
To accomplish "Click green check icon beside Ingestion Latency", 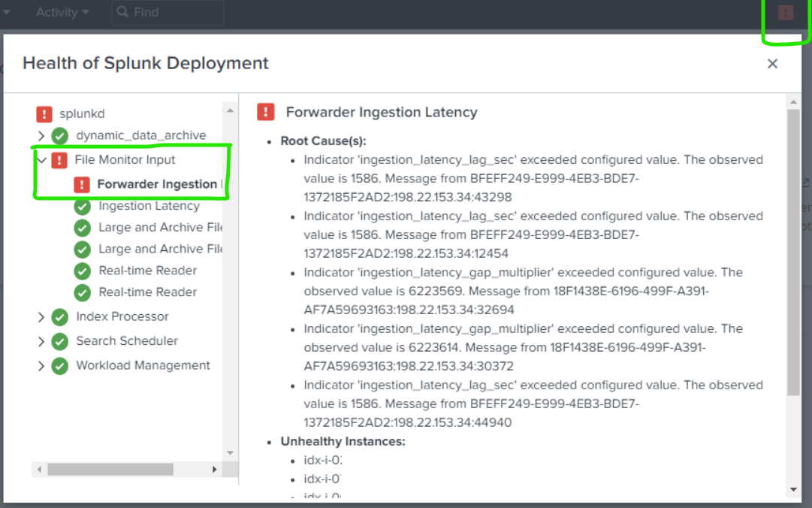I will [x=83, y=207].
